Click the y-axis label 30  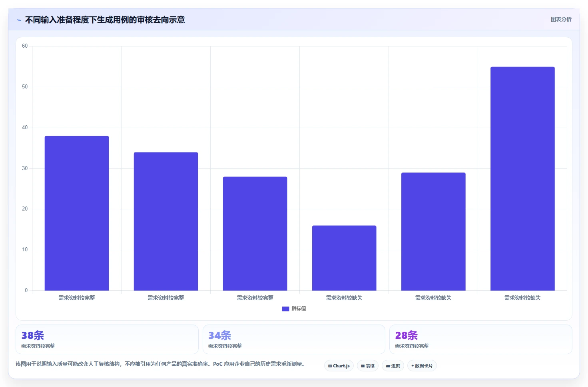point(25,168)
